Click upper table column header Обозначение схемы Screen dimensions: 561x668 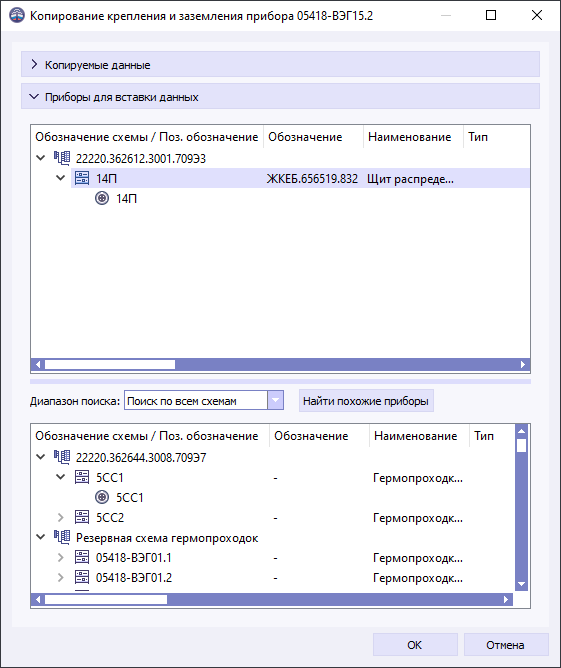point(147,137)
